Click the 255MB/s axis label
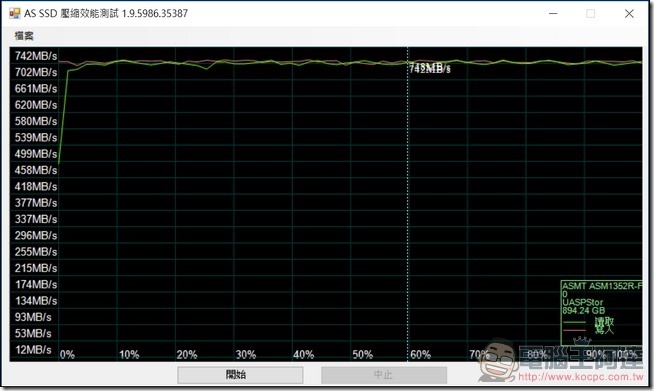The height and width of the screenshot is (391, 654). 36,252
